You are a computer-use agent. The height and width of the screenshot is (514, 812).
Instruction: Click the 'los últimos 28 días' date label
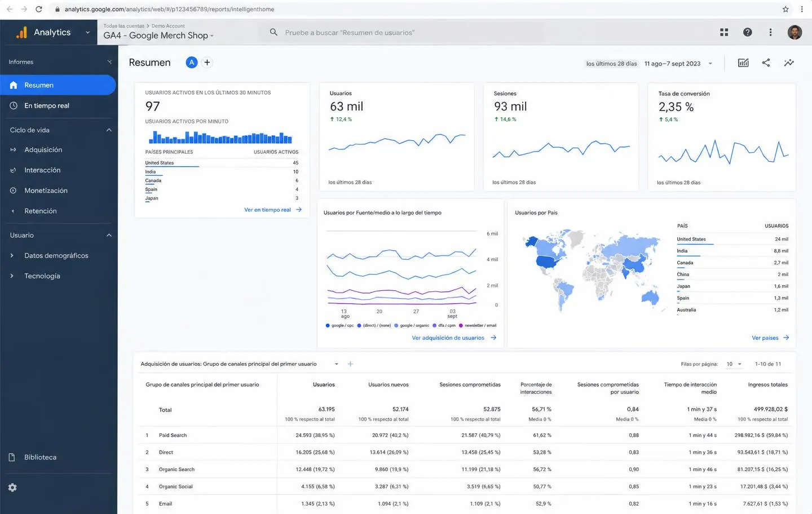point(611,64)
